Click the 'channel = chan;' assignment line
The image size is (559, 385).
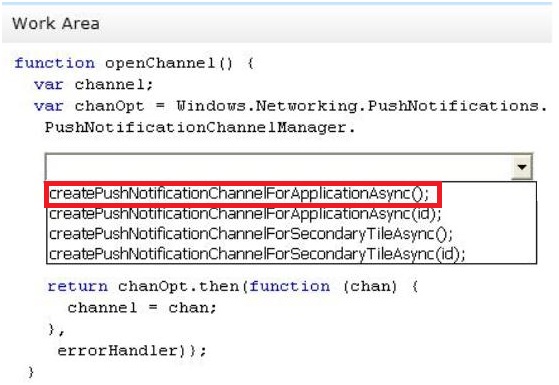pyautogui.click(x=142, y=308)
